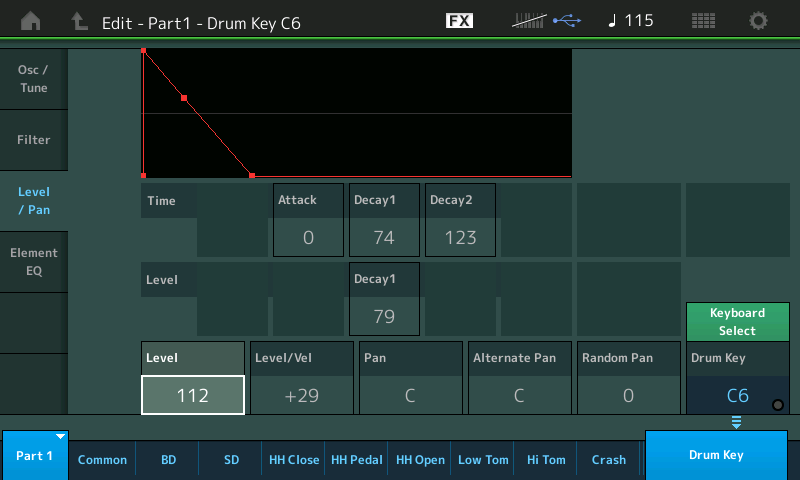
Task: Click the Drum Key indicator circle
Action: 778,405
